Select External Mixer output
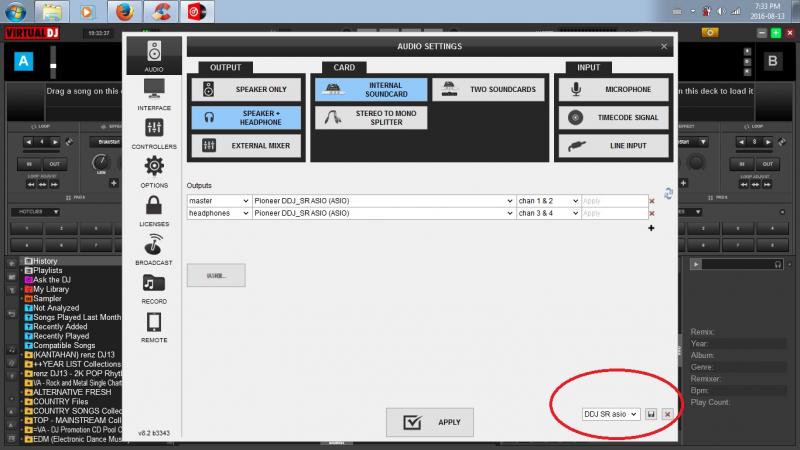 (x=246, y=146)
